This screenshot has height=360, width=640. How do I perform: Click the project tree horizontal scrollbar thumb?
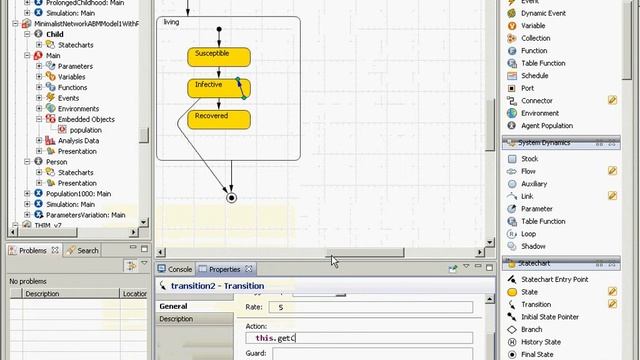[47, 232]
